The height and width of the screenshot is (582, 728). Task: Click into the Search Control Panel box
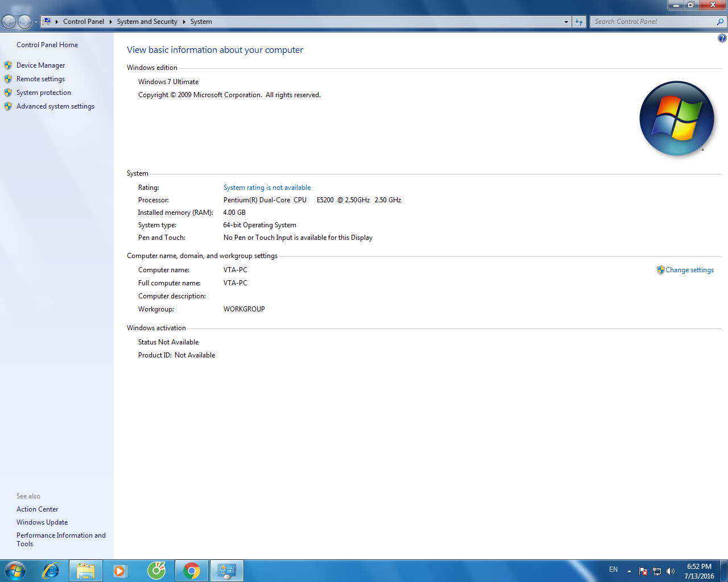pyautogui.click(x=653, y=22)
